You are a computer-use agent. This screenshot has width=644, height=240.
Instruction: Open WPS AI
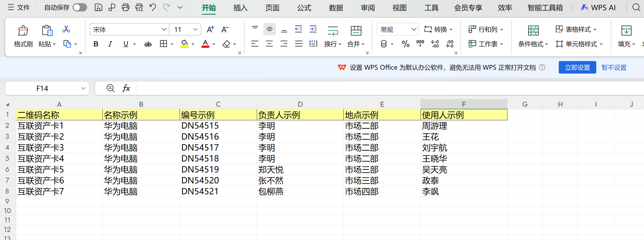pos(598,8)
